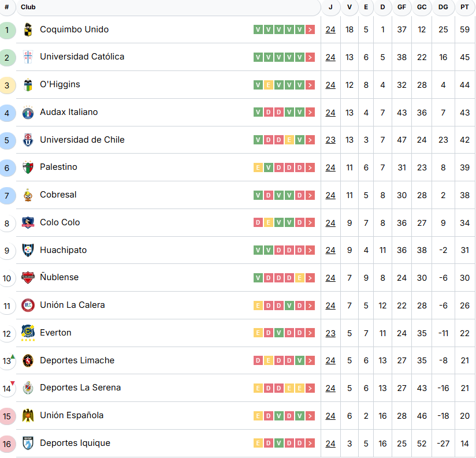Click Deportes Limache position number 13

[7, 361]
